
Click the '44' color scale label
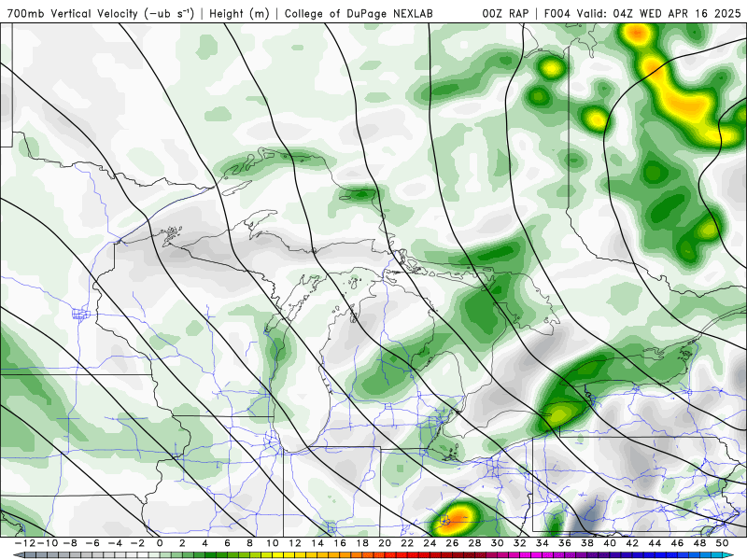point(655,543)
